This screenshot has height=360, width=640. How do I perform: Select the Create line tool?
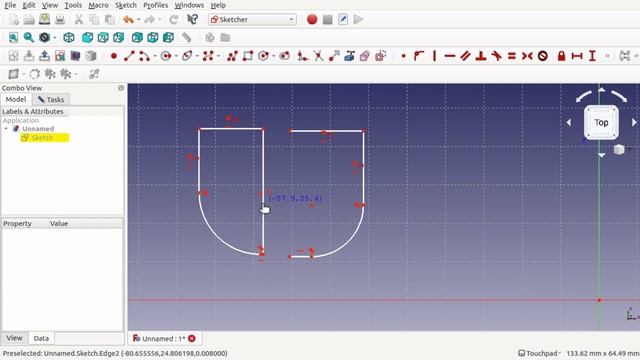coord(129,56)
